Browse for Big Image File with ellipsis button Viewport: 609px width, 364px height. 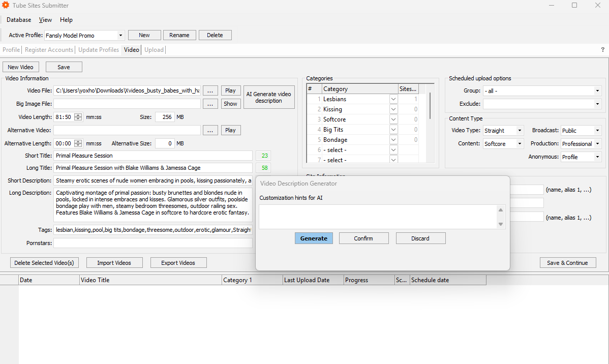click(210, 104)
